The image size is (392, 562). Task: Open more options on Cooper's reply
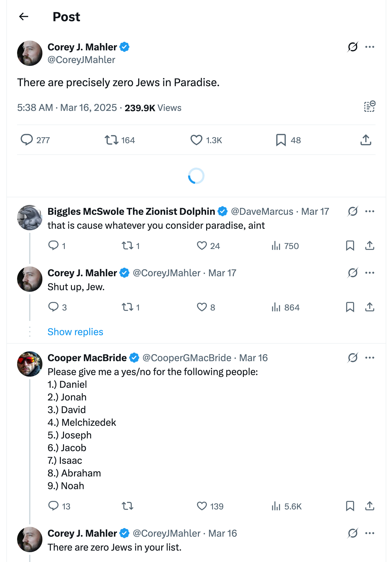[370, 357]
